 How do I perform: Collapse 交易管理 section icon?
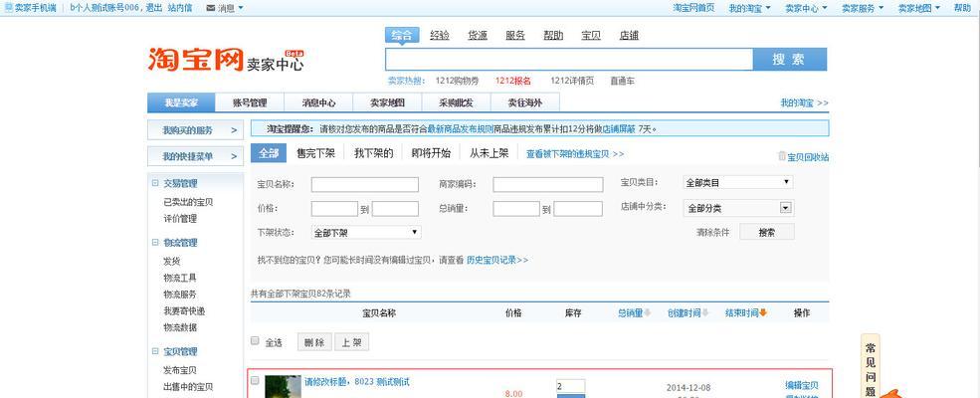(155, 184)
